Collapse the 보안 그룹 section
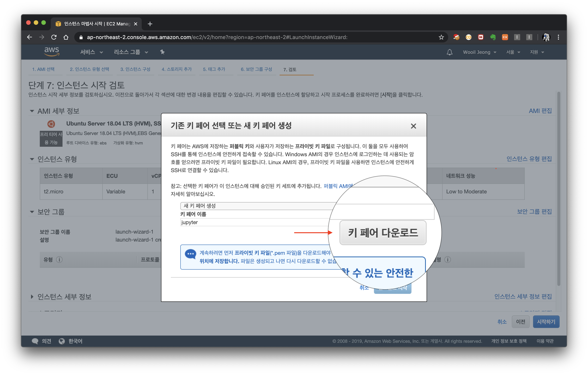The width and height of the screenshot is (588, 375). tap(32, 212)
